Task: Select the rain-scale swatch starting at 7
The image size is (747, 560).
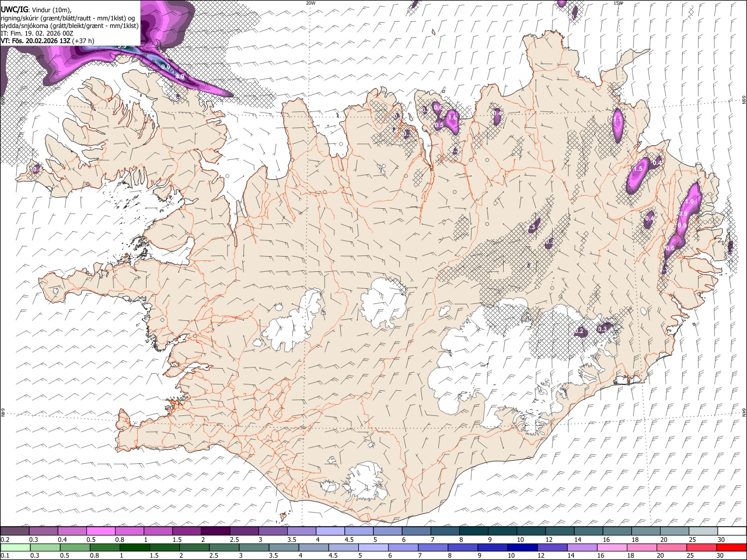Action: [x=433, y=547]
